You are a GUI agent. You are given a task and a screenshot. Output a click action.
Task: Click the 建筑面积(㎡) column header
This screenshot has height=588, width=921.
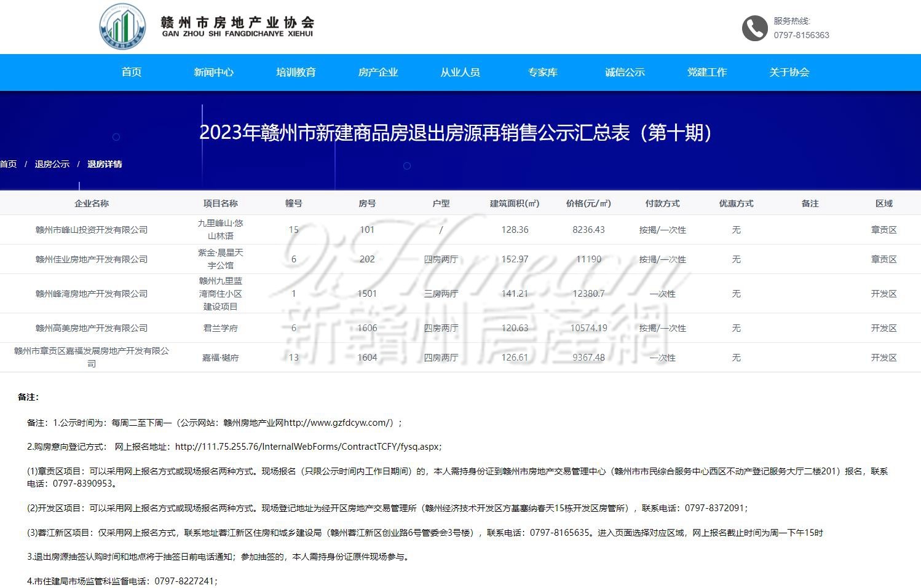point(515,203)
